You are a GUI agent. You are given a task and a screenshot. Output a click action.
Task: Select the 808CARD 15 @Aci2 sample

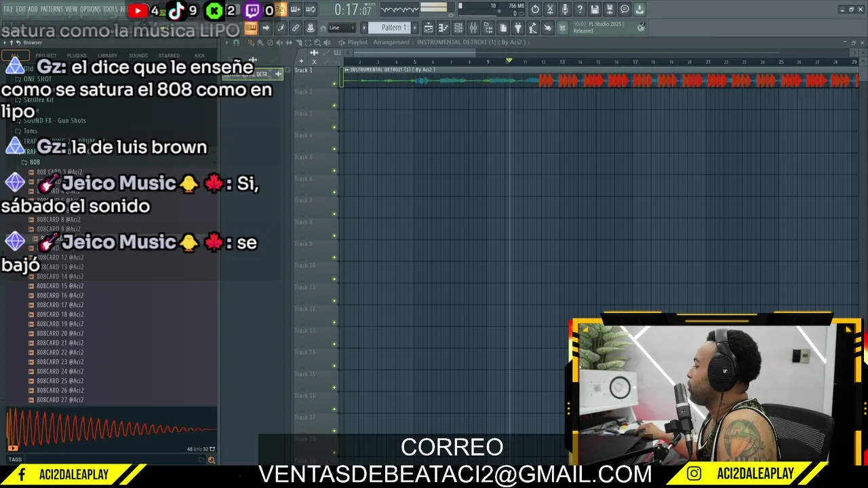coord(60,286)
